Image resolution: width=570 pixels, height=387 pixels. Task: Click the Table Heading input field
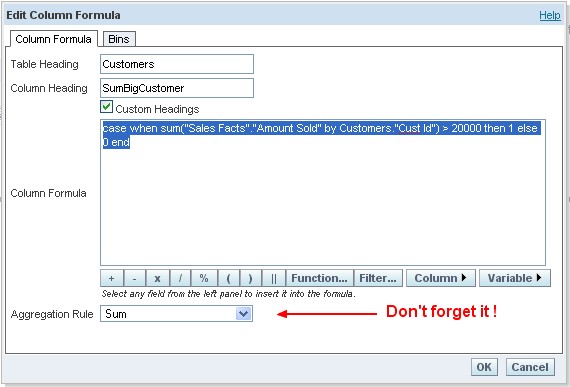[177, 64]
